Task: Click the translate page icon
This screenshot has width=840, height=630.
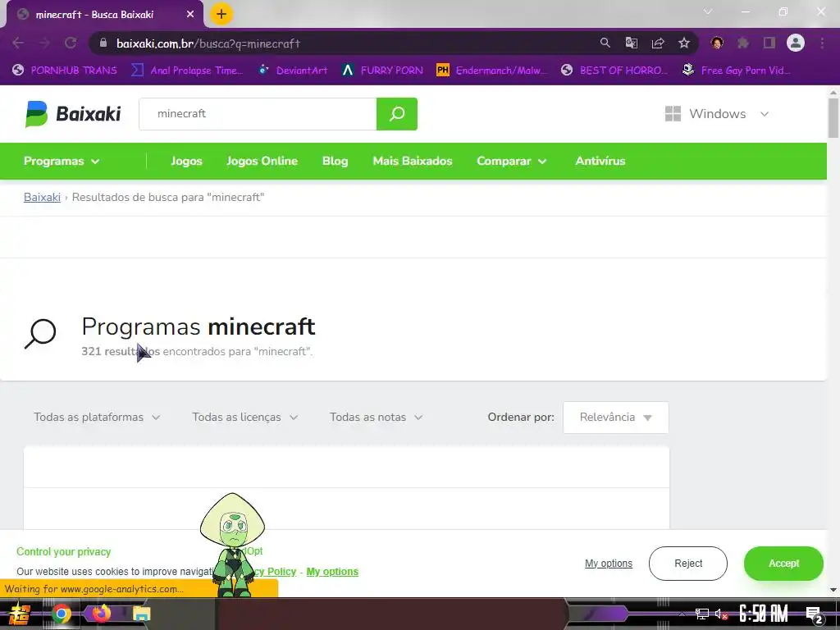Action: coord(632,43)
